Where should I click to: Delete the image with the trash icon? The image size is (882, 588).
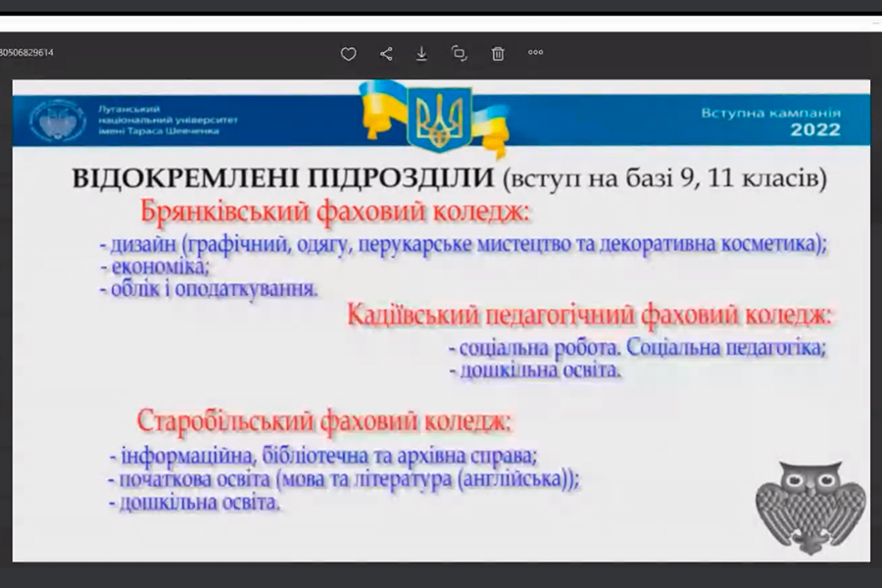pyautogui.click(x=498, y=54)
